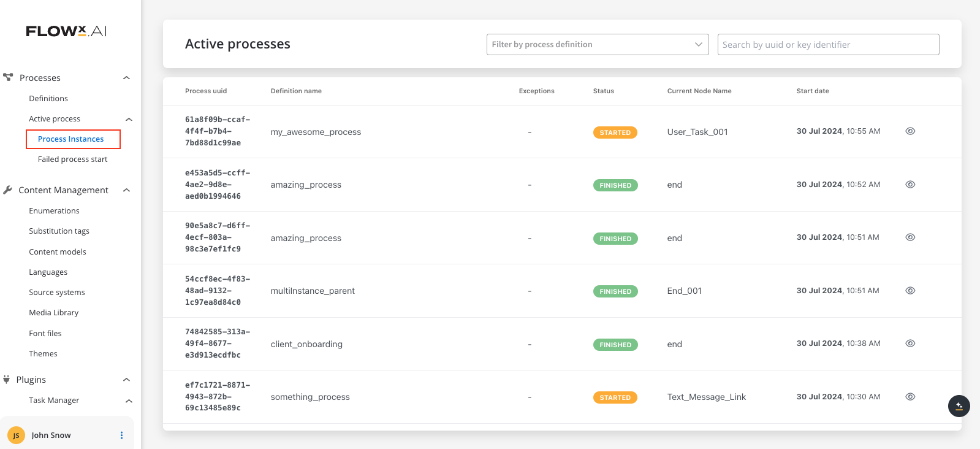Click the STARTED badge for my_awesome_process
This screenshot has height=449, width=980.
(615, 132)
